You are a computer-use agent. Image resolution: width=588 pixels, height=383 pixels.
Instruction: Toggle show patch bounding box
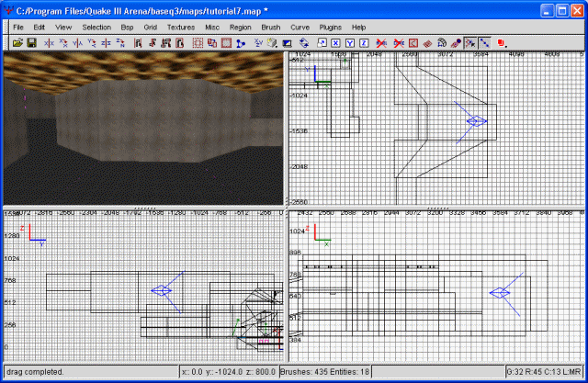click(413, 43)
